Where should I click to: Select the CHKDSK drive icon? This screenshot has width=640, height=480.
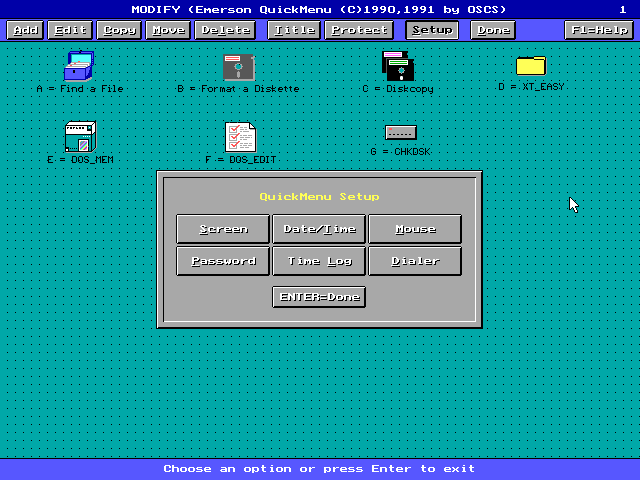click(401, 132)
